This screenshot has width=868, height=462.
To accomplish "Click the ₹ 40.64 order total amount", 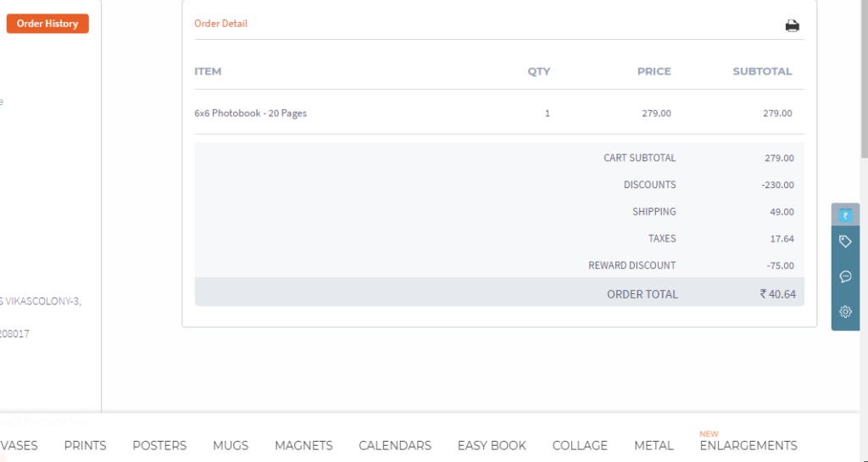I will (x=778, y=294).
